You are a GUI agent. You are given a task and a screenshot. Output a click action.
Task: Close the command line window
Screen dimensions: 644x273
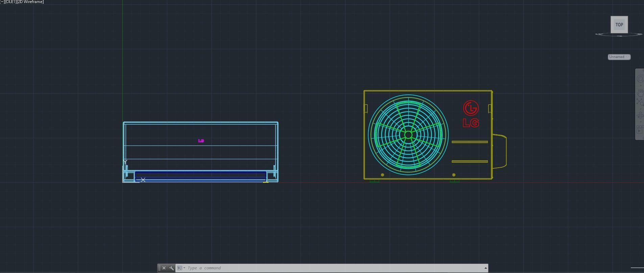(164, 268)
